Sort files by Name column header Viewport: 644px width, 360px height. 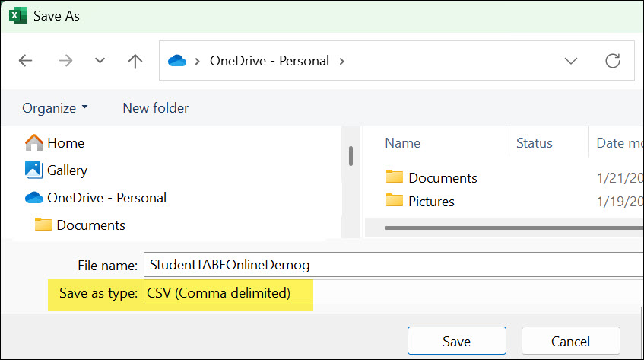[403, 142]
